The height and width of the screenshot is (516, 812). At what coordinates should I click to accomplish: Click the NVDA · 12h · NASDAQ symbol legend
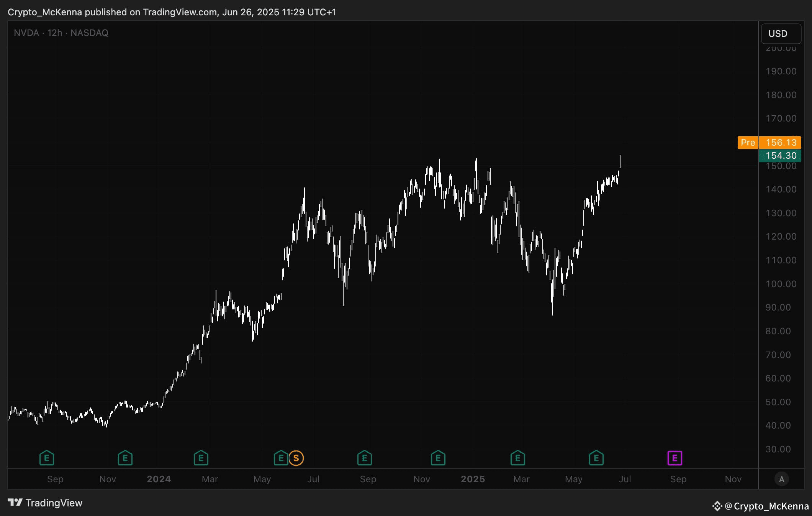(61, 33)
